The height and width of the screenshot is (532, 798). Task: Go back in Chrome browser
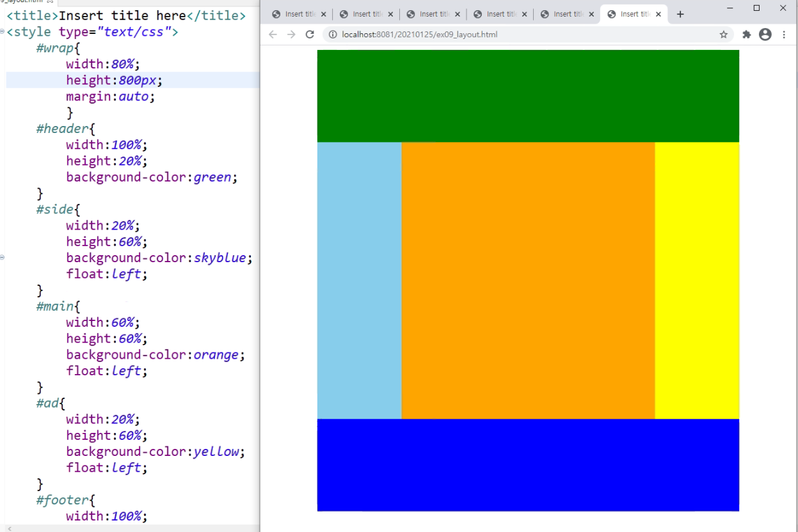coord(273,35)
